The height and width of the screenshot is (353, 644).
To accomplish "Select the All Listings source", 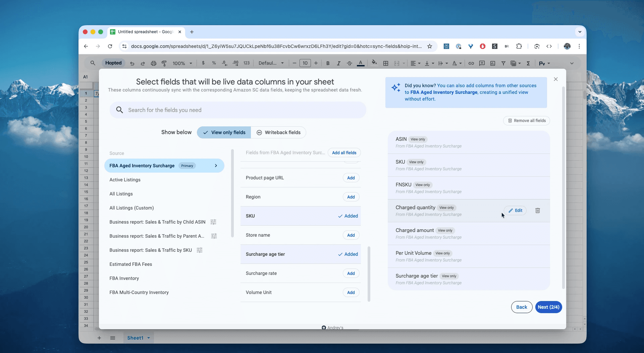I will (x=121, y=194).
